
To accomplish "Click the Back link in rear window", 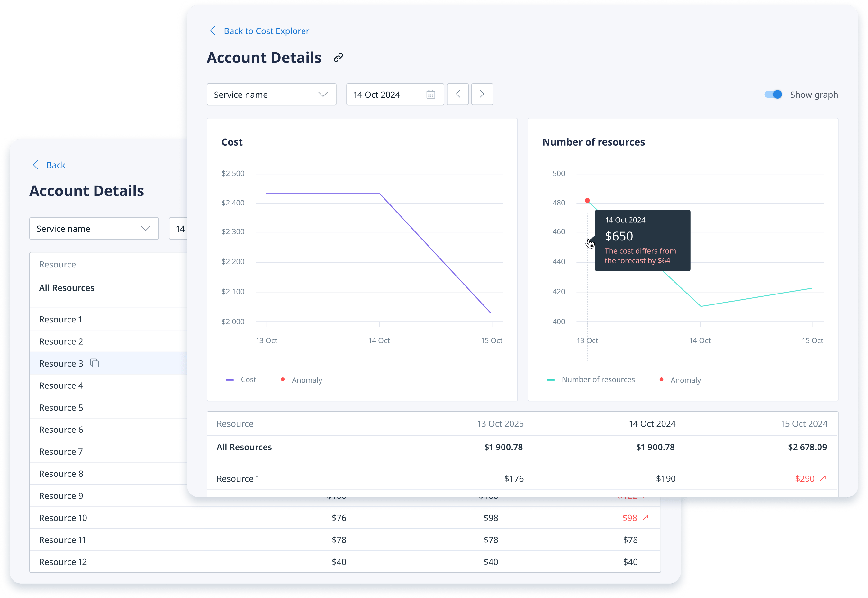I will tap(56, 165).
